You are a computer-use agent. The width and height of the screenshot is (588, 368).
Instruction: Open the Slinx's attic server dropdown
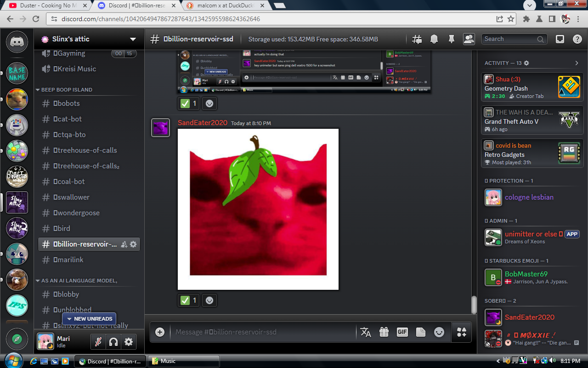point(133,39)
